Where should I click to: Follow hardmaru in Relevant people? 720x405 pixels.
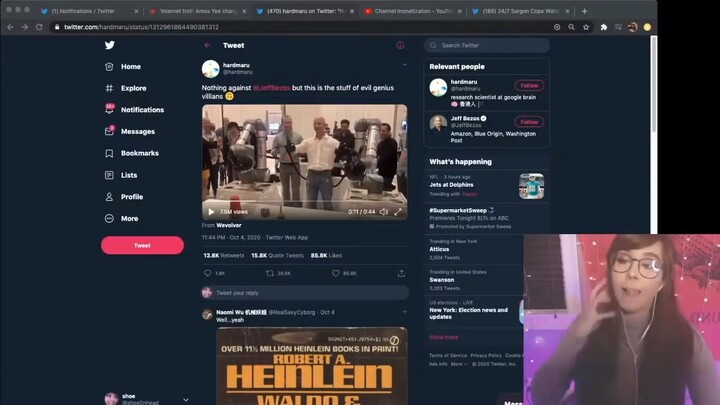coord(529,85)
